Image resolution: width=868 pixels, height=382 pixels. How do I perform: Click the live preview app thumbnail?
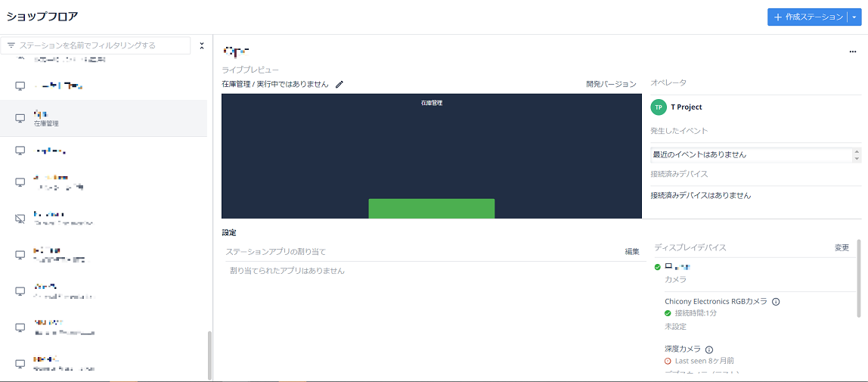tap(431, 156)
